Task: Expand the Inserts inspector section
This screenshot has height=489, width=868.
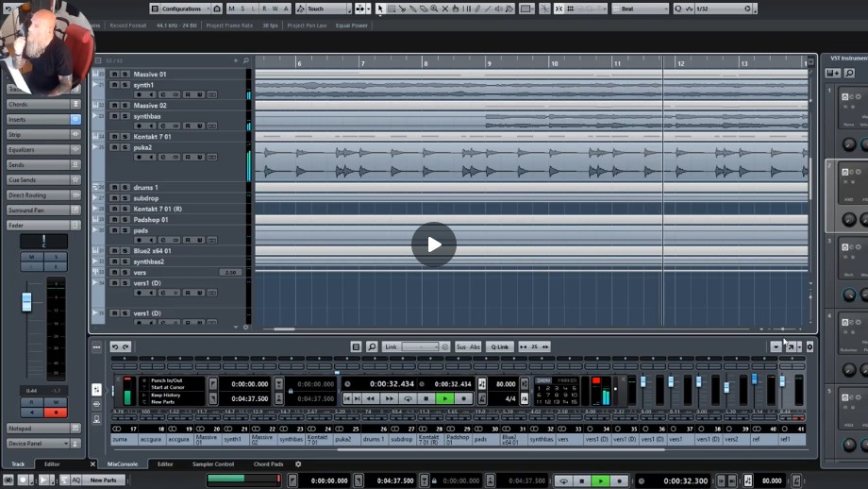Action: (x=38, y=120)
